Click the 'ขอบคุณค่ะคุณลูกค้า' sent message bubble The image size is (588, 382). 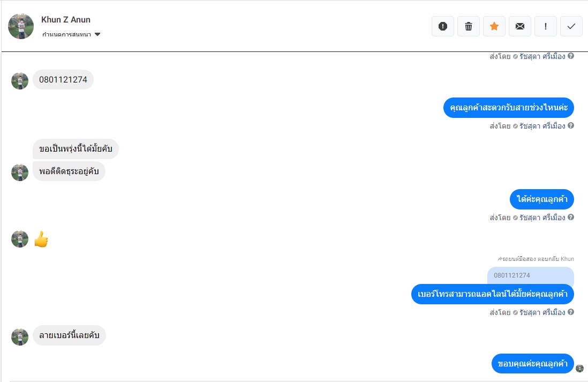tap(532, 364)
